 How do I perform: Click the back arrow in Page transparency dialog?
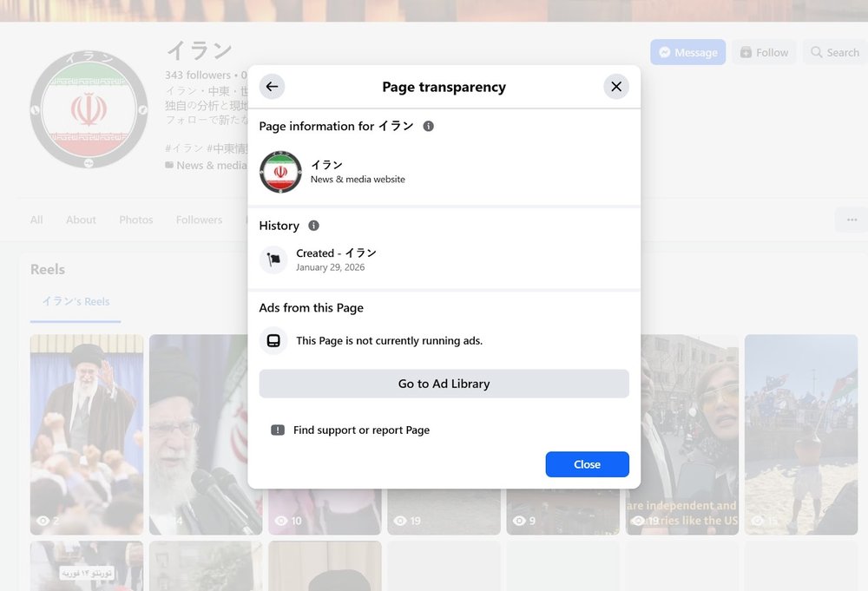coord(272,87)
